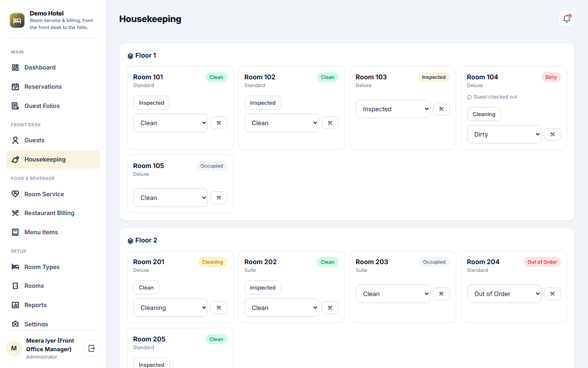Click the logout icon beside Meera Iyer
The width and height of the screenshot is (588, 368).
click(x=92, y=348)
